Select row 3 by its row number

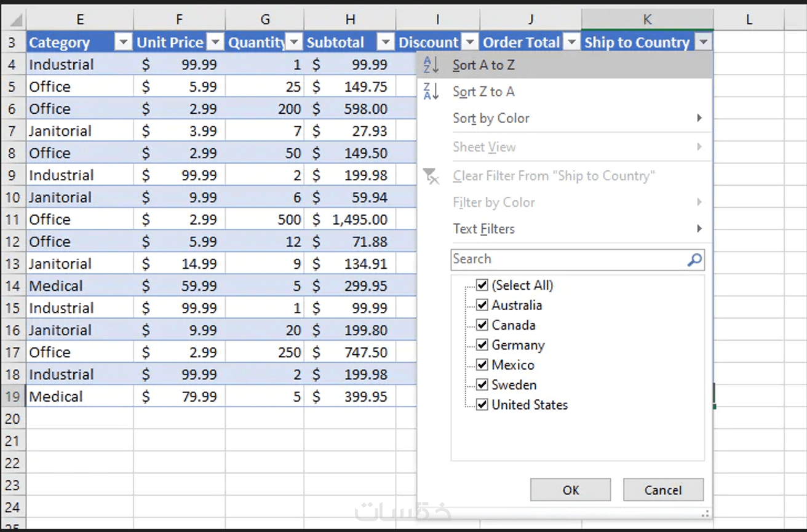[13, 42]
